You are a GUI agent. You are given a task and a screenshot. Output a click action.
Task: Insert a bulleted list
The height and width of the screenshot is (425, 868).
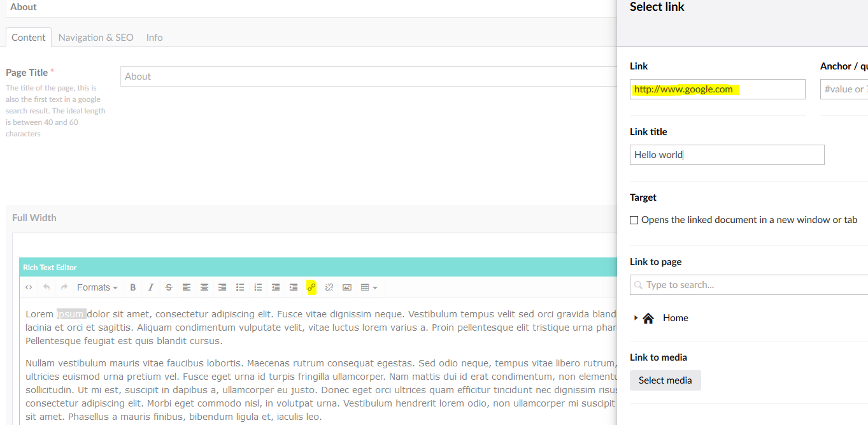click(240, 287)
